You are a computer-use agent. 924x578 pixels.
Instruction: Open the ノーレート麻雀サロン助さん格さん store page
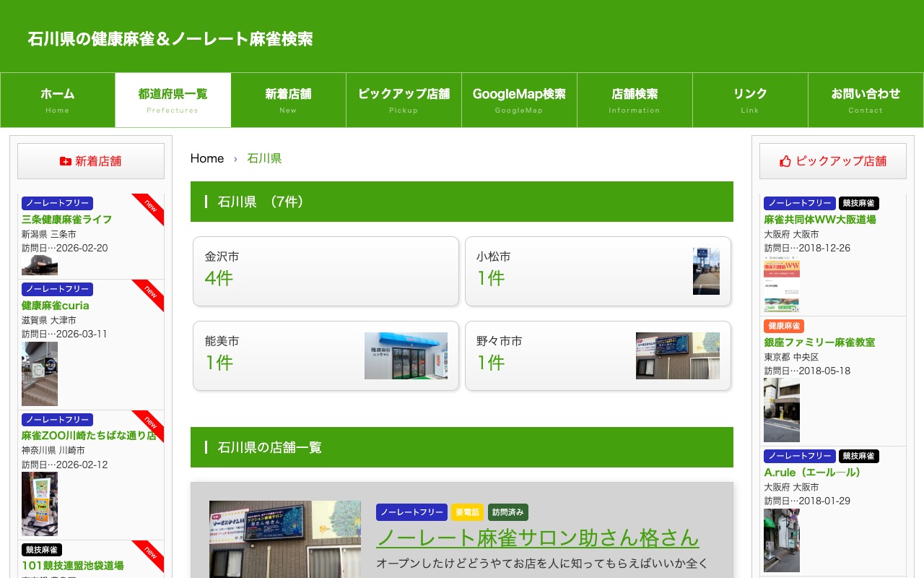click(538, 538)
